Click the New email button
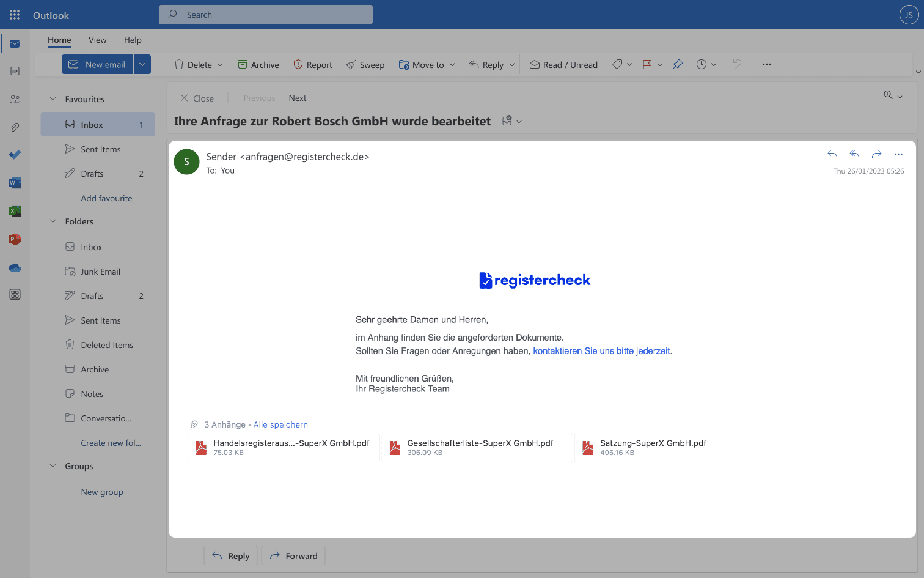The width and height of the screenshot is (924, 578). point(98,64)
